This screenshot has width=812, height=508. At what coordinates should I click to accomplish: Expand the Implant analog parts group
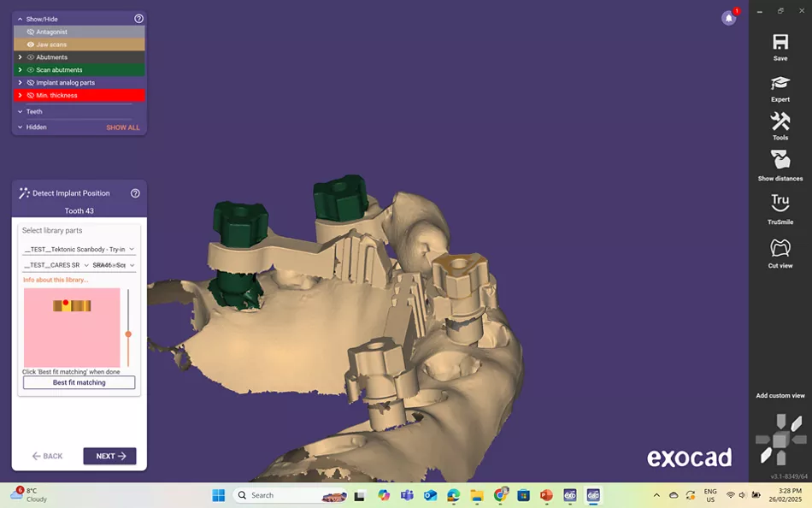(x=20, y=83)
